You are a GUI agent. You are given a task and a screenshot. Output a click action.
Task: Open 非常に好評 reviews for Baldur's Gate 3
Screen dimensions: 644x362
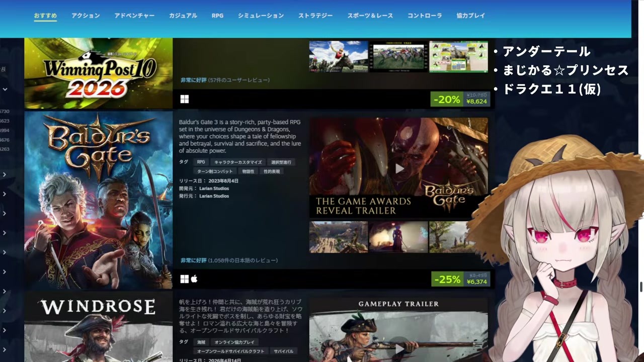click(193, 260)
